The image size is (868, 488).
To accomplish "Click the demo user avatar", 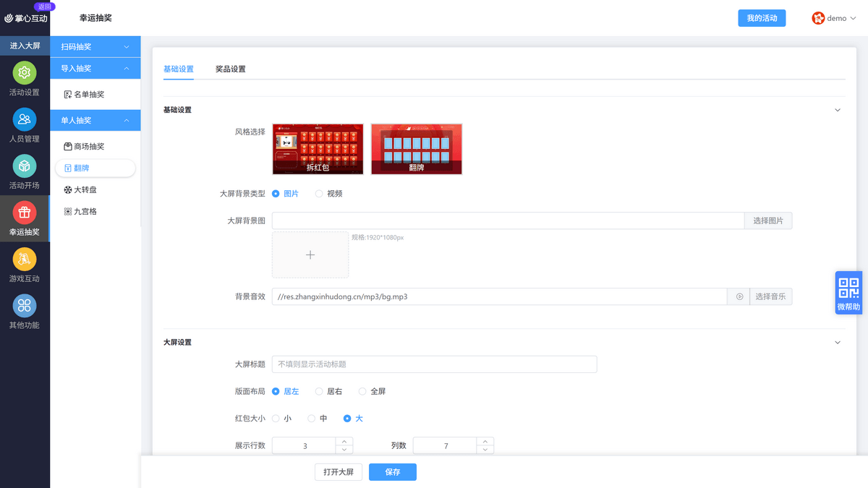I will (818, 18).
